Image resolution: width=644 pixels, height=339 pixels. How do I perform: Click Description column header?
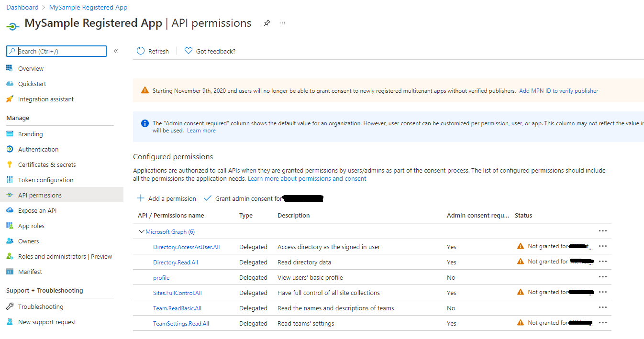294,216
